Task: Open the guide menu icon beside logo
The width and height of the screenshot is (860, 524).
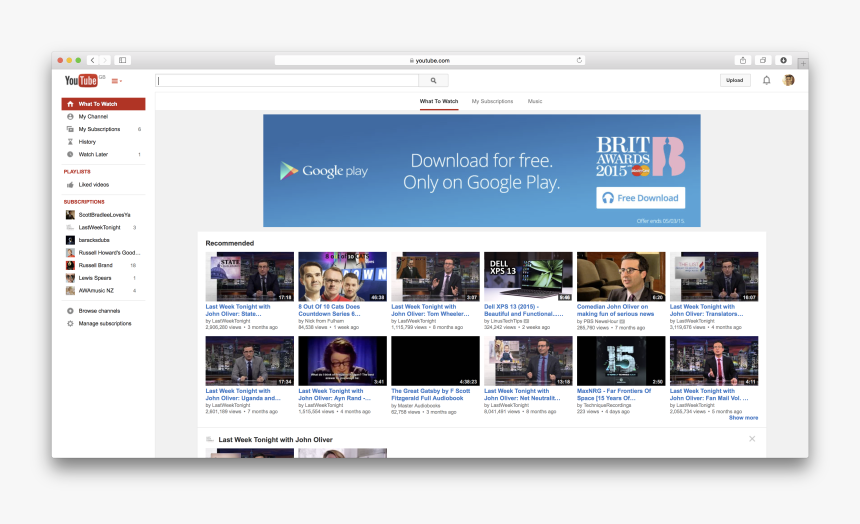Action: coord(116,81)
